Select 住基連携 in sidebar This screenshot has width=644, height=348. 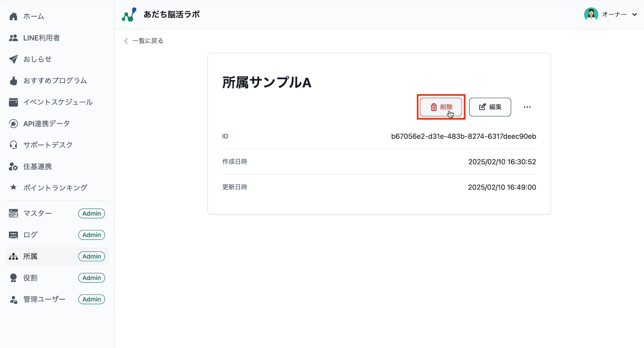tap(57, 166)
